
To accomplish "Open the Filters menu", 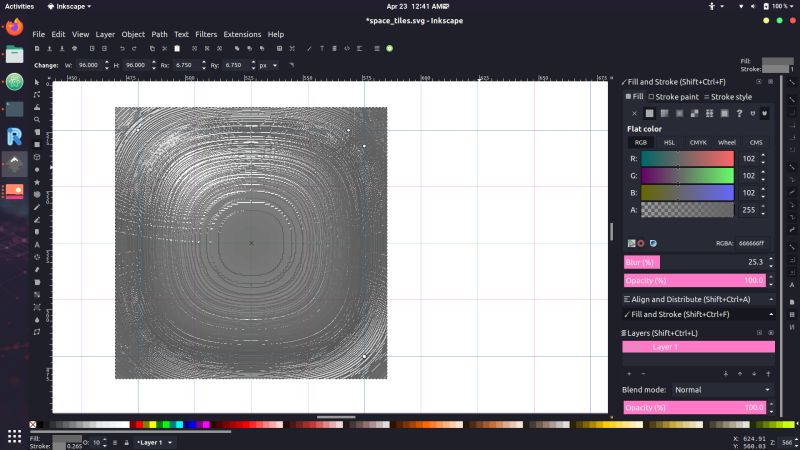I will click(x=206, y=34).
